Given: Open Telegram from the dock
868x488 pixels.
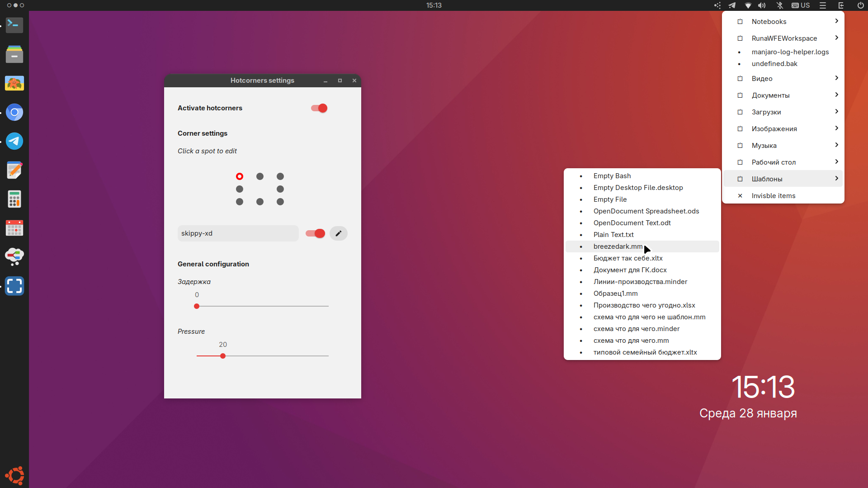Looking at the screenshot, I should click(x=14, y=141).
